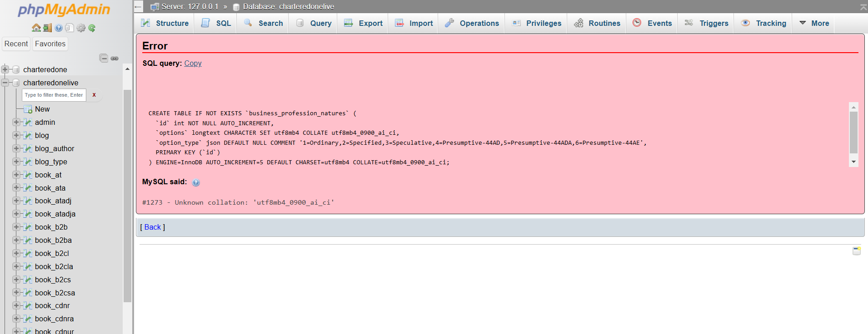Viewport: 868px width, 334px height.
Task: Click the Recent tables button
Action: (16, 44)
